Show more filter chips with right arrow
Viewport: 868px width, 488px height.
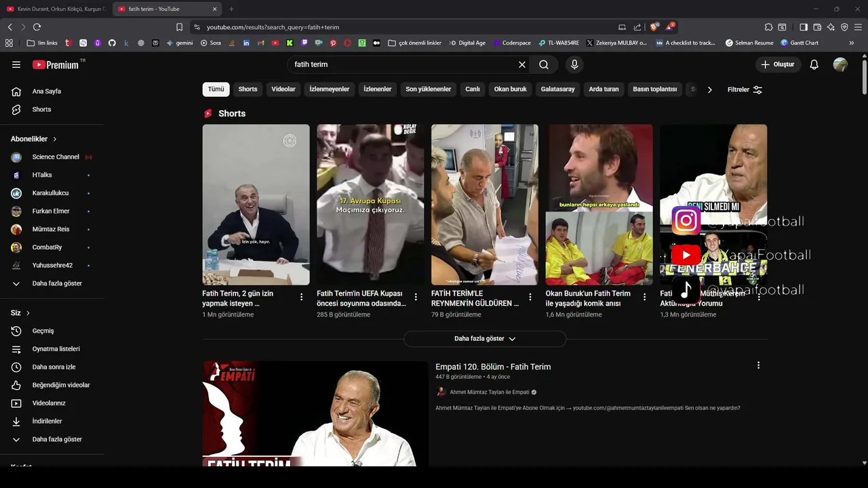709,89
